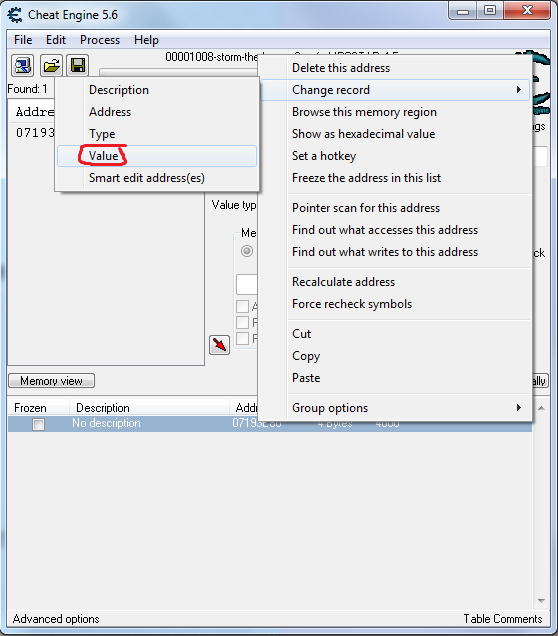This screenshot has width=558, height=636.
Task: Select the radio button under the Me label
Action: (x=247, y=251)
